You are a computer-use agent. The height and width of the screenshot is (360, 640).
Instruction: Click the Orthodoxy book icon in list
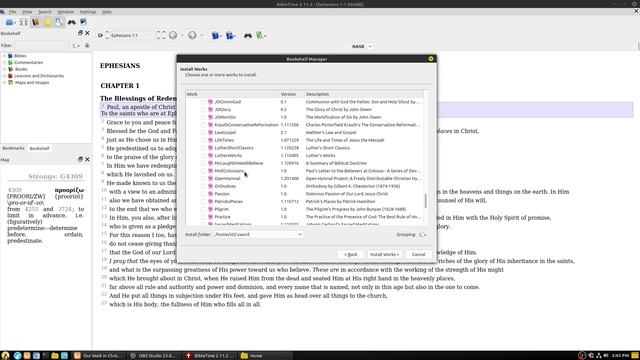pos(211,186)
